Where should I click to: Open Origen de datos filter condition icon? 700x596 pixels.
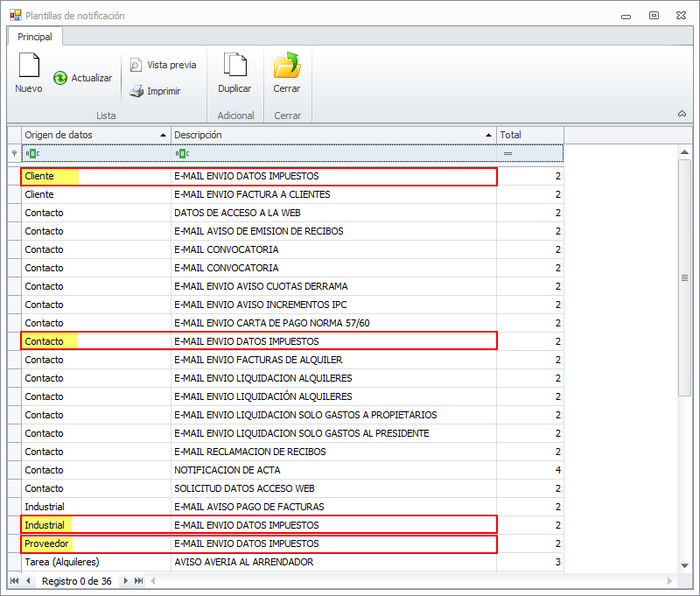[32, 153]
